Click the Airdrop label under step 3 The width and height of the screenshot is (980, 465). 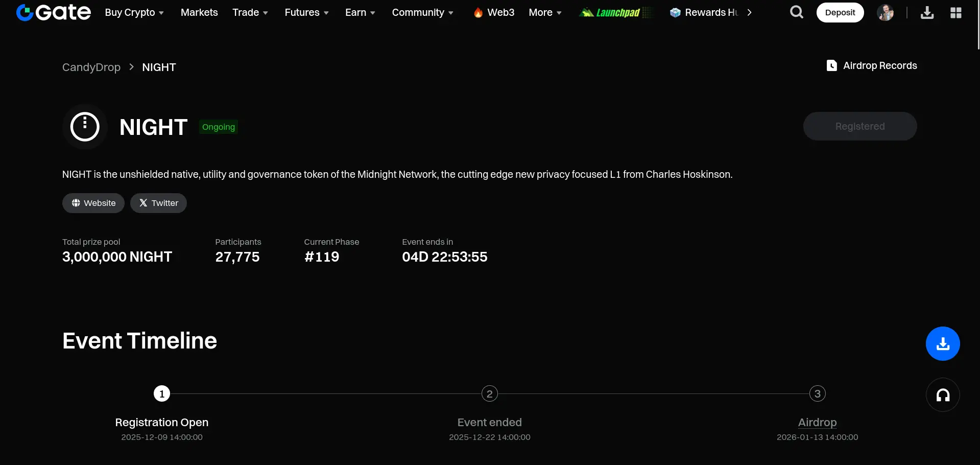pos(818,422)
